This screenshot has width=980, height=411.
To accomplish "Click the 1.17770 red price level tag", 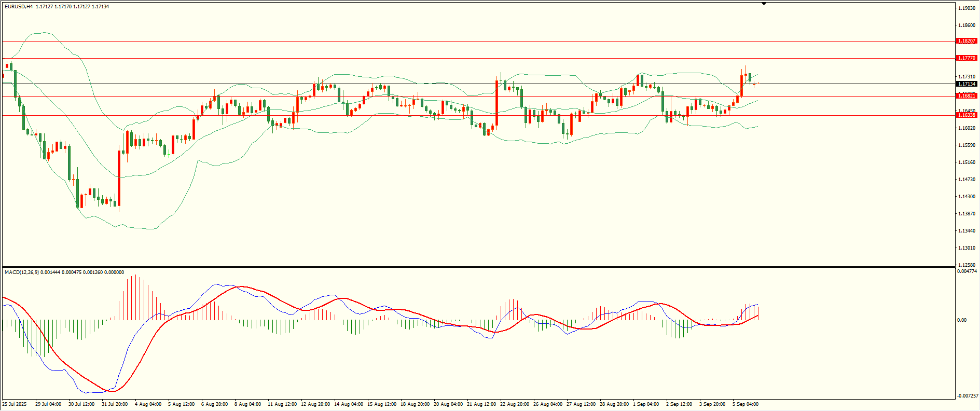I will (x=966, y=58).
